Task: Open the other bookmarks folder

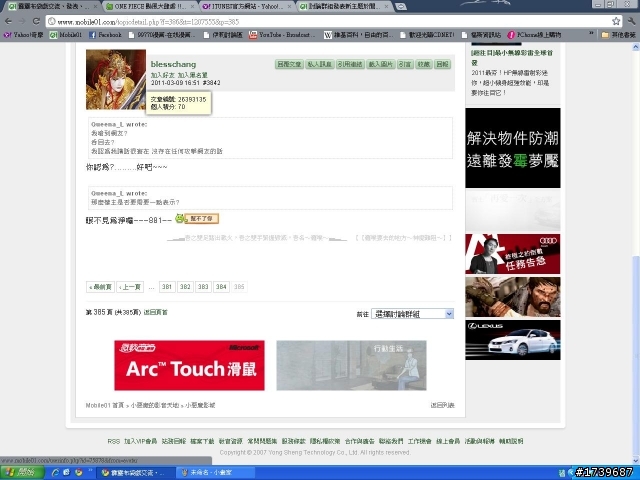Action: coord(619,35)
